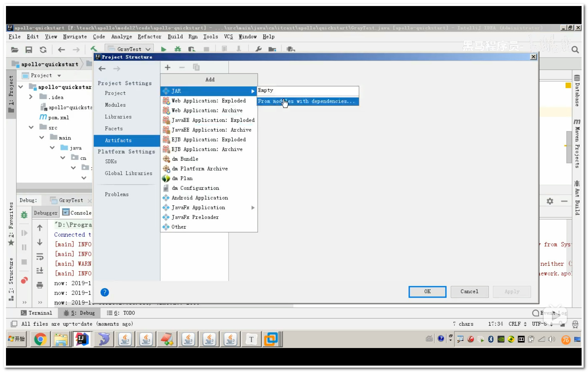Click Cancel in Project Structure dialog
588x372 pixels.
(469, 292)
